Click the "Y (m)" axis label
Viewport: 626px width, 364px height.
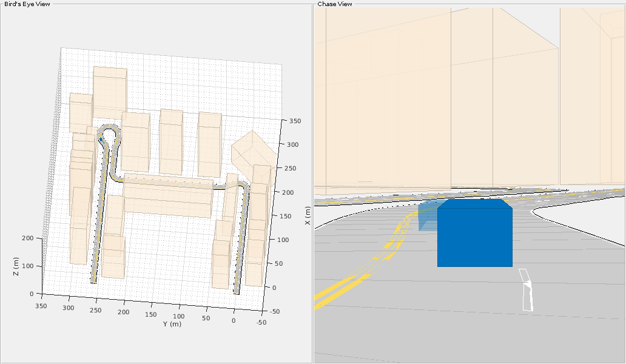pyautogui.click(x=172, y=324)
